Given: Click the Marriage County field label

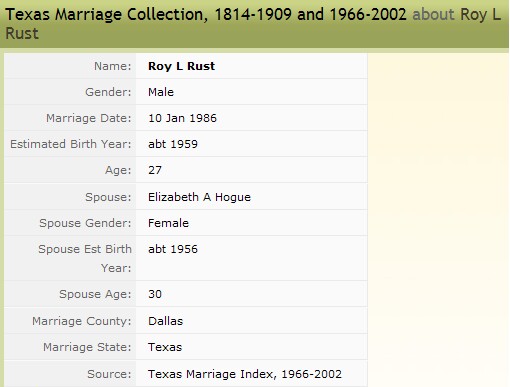Looking at the screenshot, I should tap(82, 321).
